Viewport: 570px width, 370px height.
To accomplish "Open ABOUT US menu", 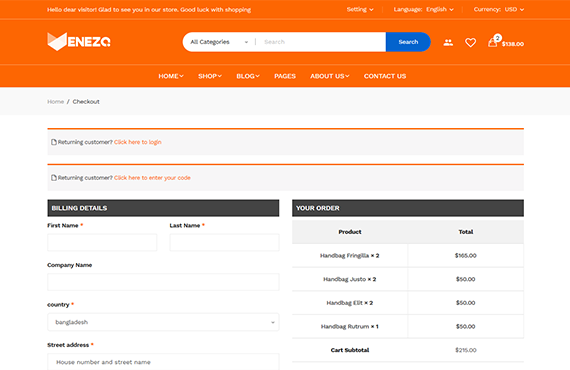I will click(x=330, y=76).
